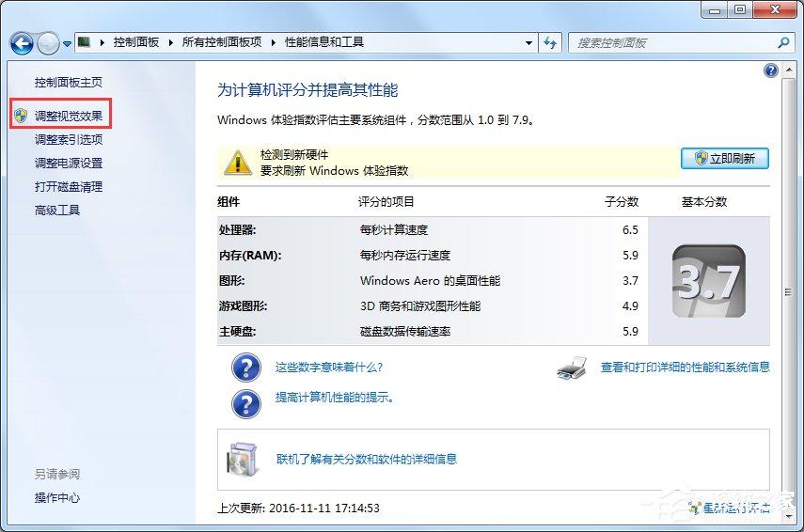Click the software box icon

[x=242, y=458]
